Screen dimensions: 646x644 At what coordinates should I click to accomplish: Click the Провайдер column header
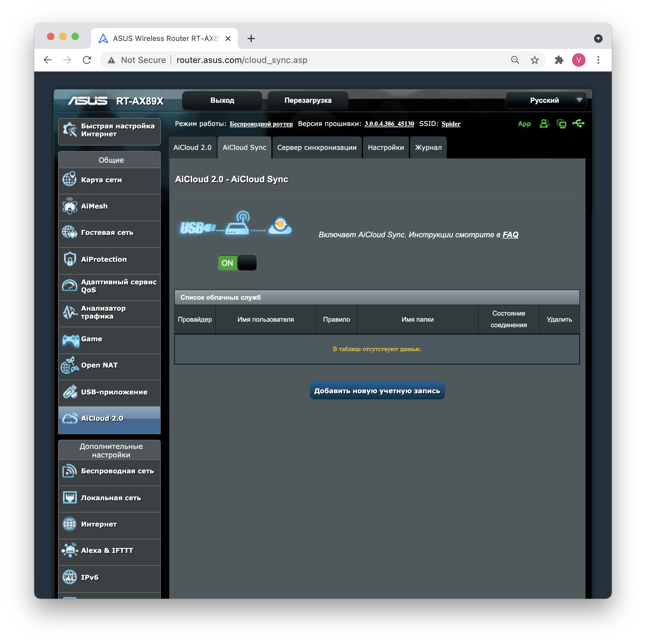coord(195,319)
